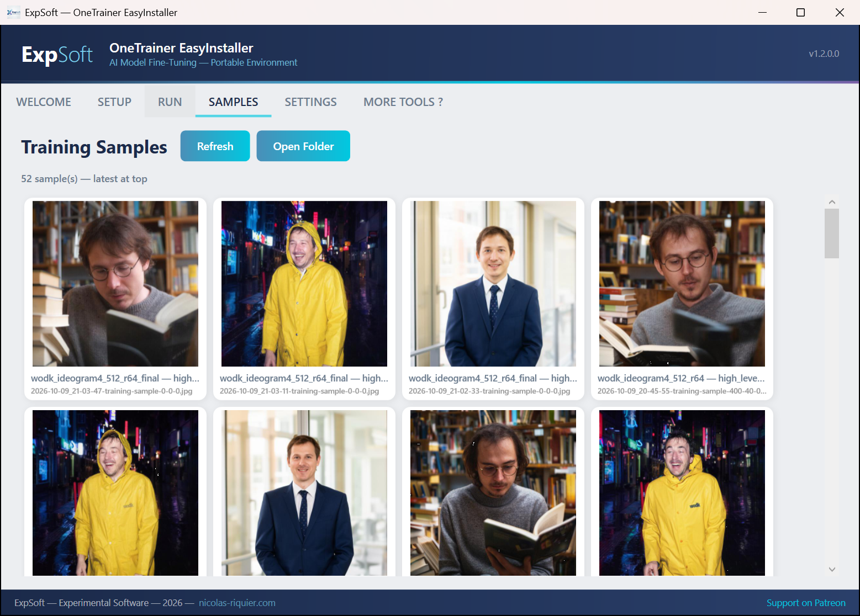
Task: Open the 20-45-55 reading sample thumbnail
Action: (x=682, y=284)
